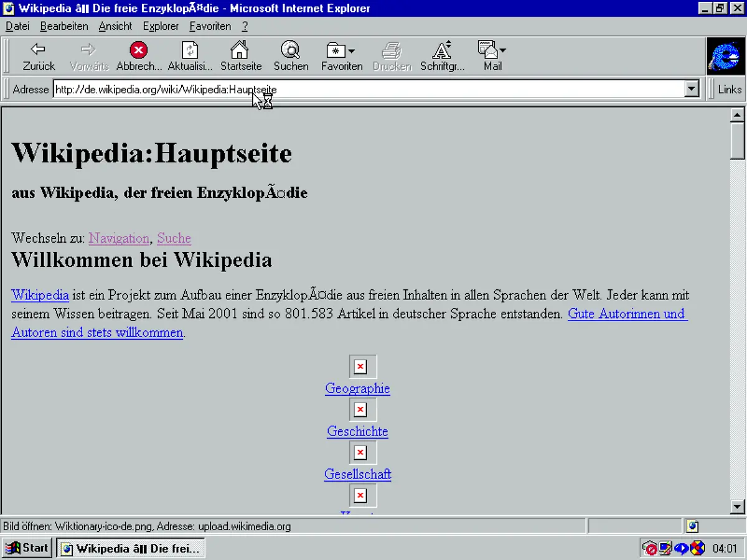Viewport: 747px width, 560px height.
Task: Click the Zurück navigation icon
Action: (38, 50)
